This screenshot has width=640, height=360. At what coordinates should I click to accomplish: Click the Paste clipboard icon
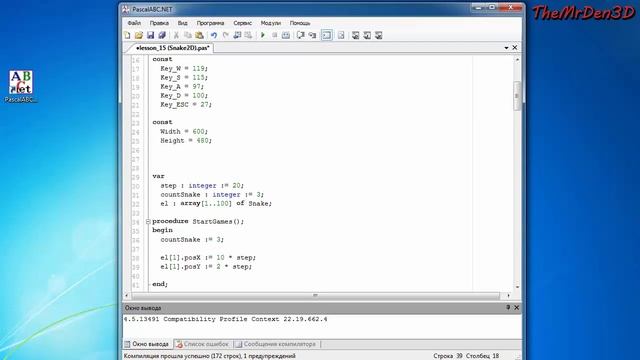(x=199, y=35)
